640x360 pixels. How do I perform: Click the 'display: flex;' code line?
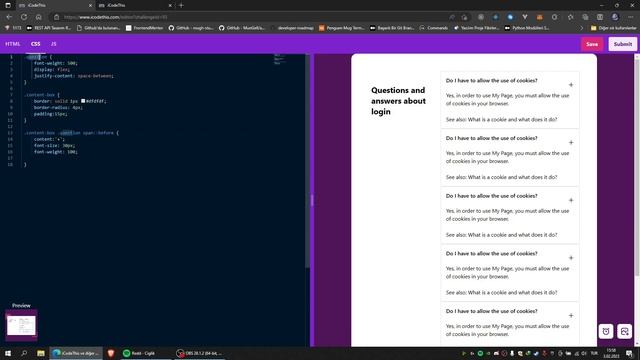click(52, 69)
